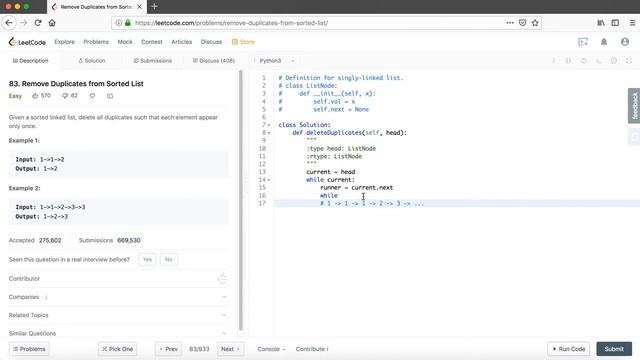The image size is (640, 360).
Task: Dislike the problem with thumbs down
Action: point(65,96)
